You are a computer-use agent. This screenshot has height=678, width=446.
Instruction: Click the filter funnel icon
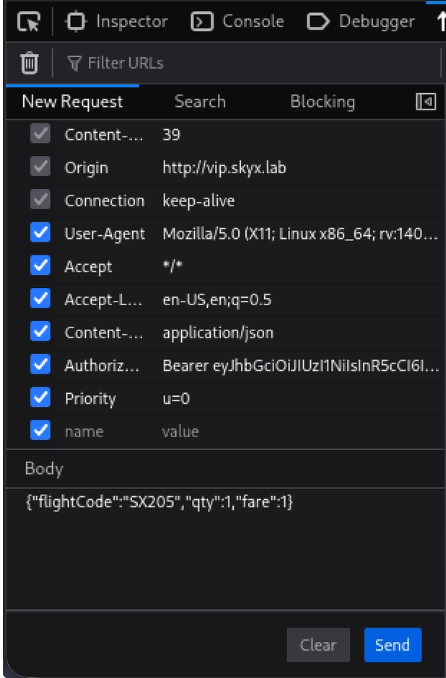tap(74, 64)
